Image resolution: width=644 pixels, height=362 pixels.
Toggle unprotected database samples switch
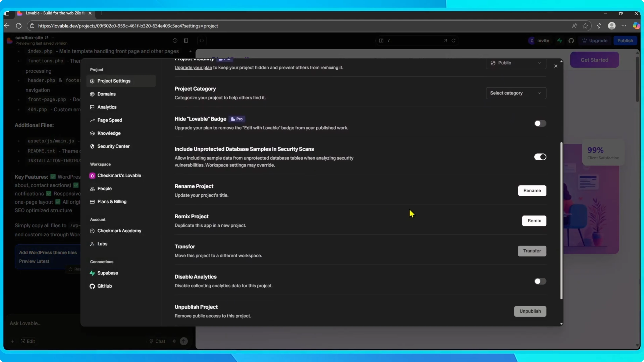(540, 157)
